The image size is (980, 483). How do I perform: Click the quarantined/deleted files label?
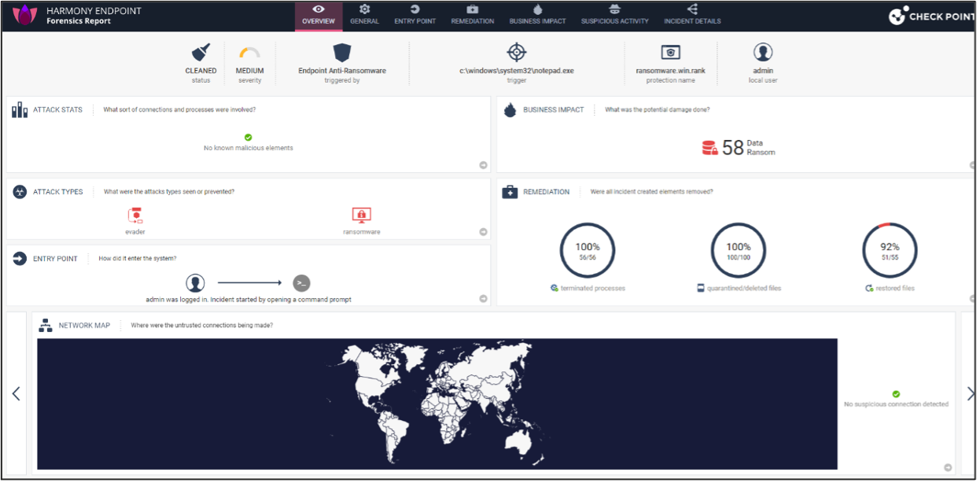(743, 289)
